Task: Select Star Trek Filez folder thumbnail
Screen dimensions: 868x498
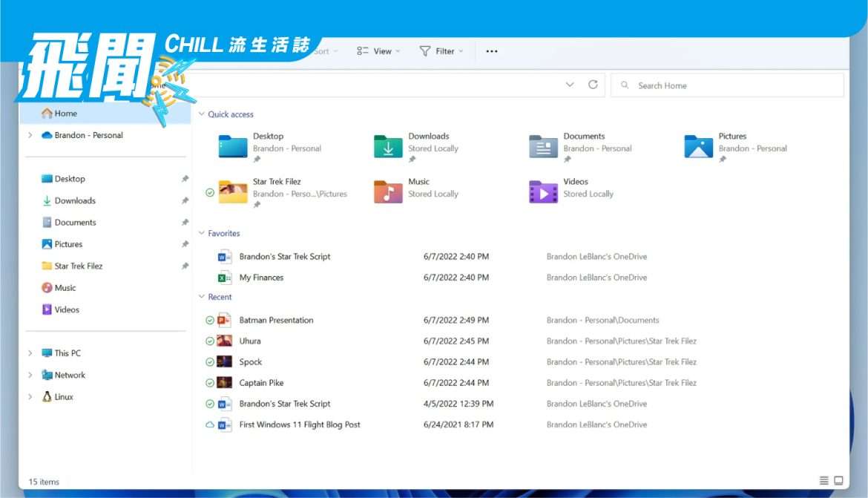Action: pyautogui.click(x=232, y=191)
